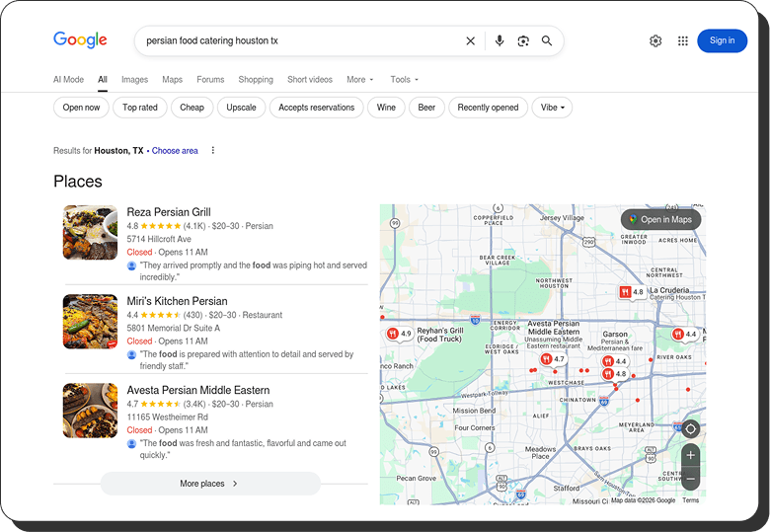The image size is (770, 532).
Task: Switch to the Forums tab
Action: [x=210, y=80]
